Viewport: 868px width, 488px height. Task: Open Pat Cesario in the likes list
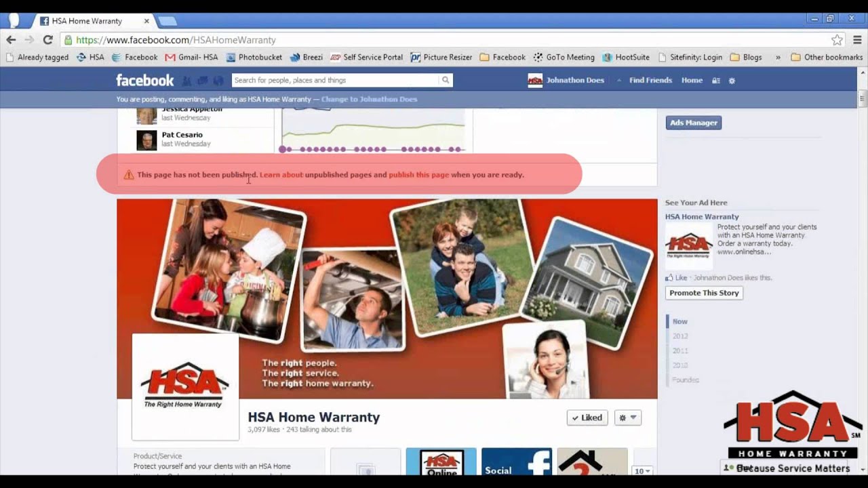(182, 135)
